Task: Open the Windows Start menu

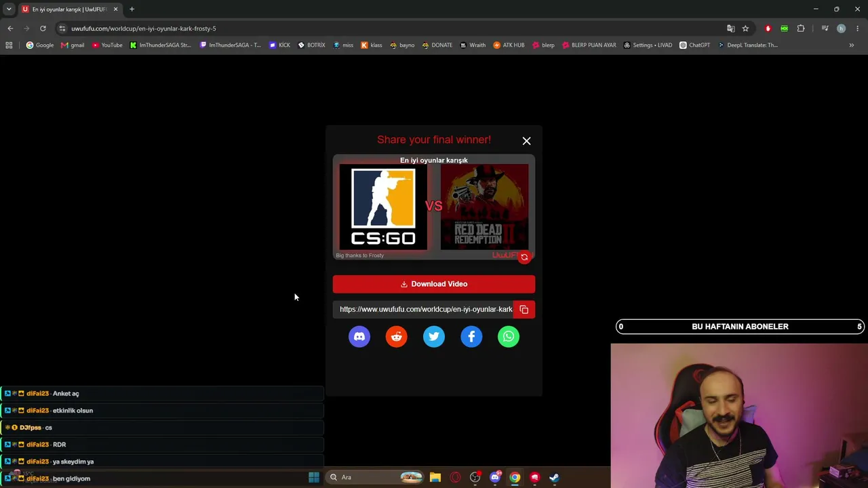Action: (x=314, y=477)
